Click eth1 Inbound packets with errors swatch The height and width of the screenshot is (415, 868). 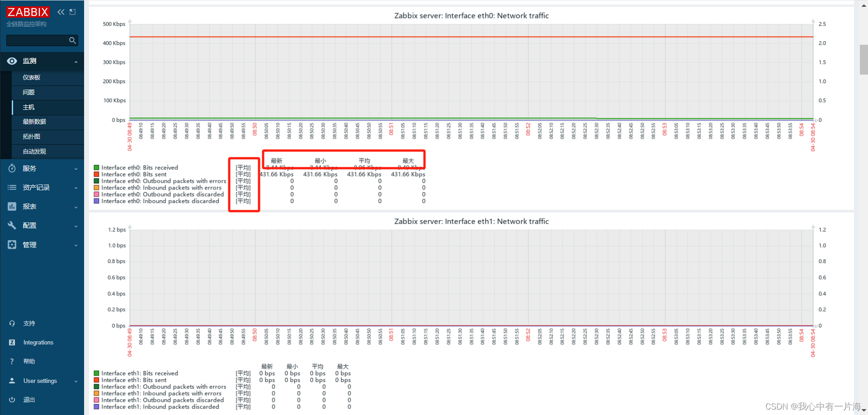point(96,393)
